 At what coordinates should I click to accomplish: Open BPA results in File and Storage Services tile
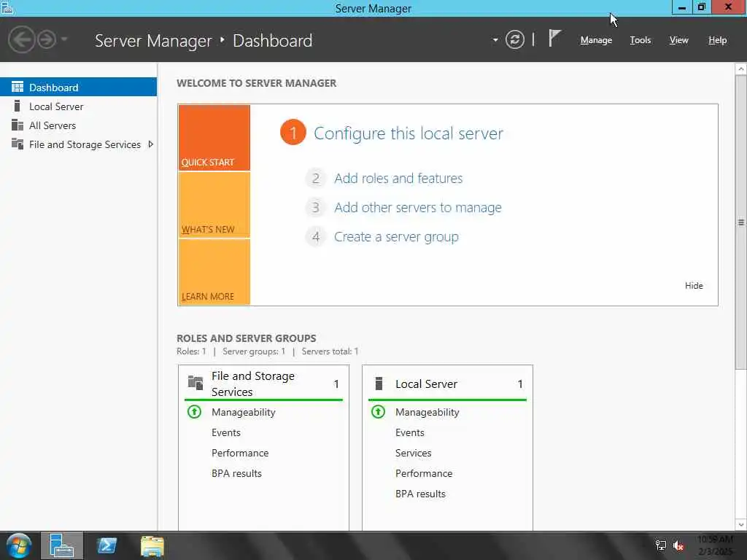[236, 474]
